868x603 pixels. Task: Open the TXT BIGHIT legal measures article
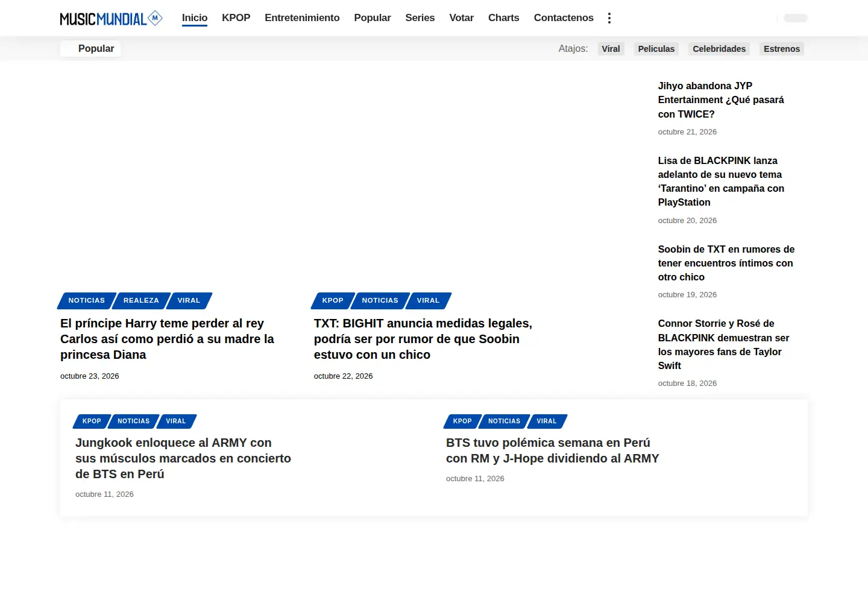tap(423, 339)
